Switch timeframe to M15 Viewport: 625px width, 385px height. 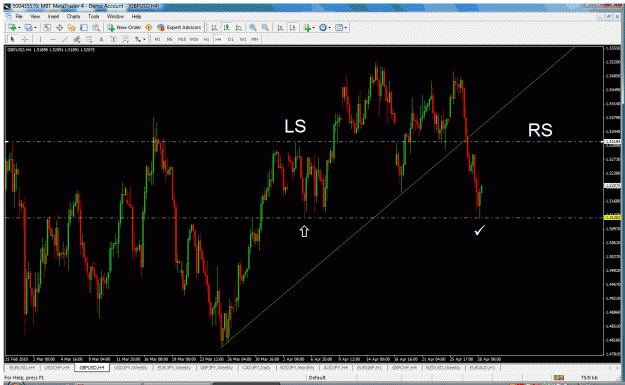coord(182,39)
